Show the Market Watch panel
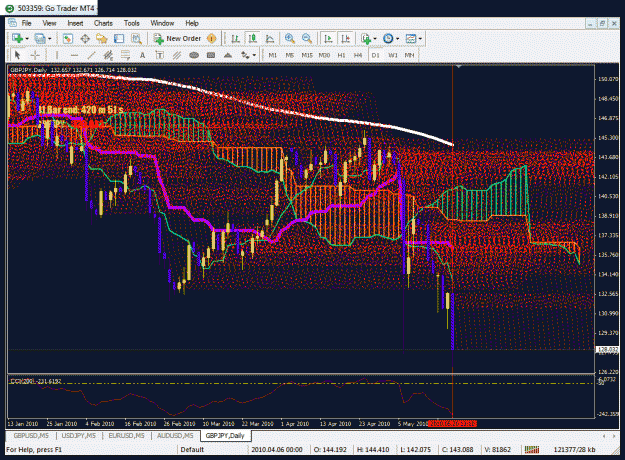 (68, 38)
